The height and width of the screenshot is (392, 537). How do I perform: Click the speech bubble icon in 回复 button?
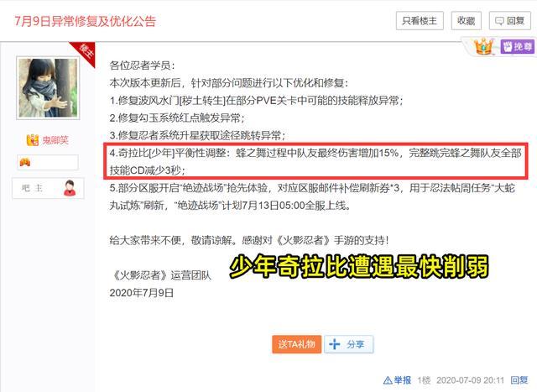click(x=500, y=21)
